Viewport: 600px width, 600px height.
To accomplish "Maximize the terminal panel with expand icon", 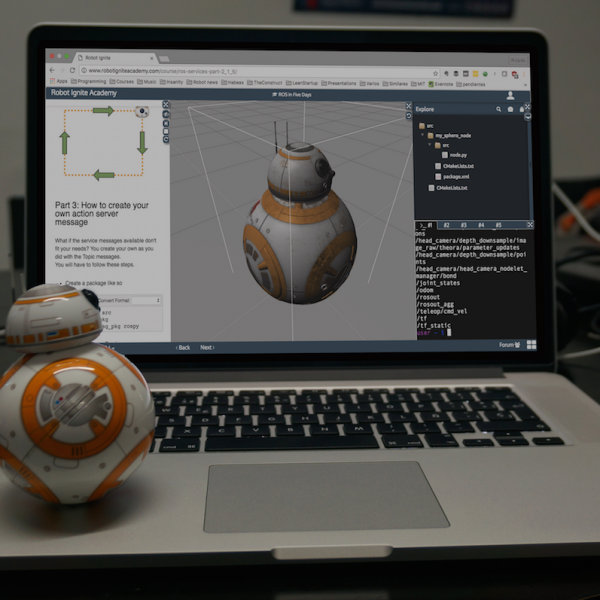I will click(x=530, y=225).
